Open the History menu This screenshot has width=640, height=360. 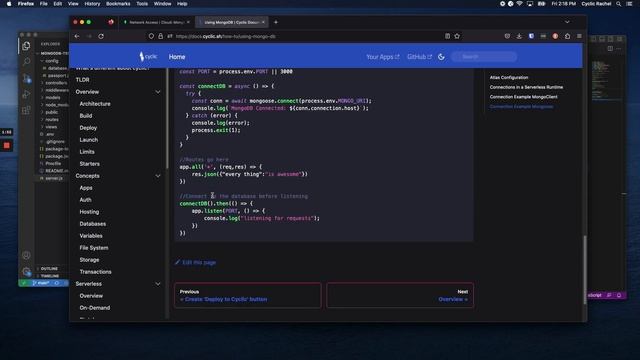point(92,4)
